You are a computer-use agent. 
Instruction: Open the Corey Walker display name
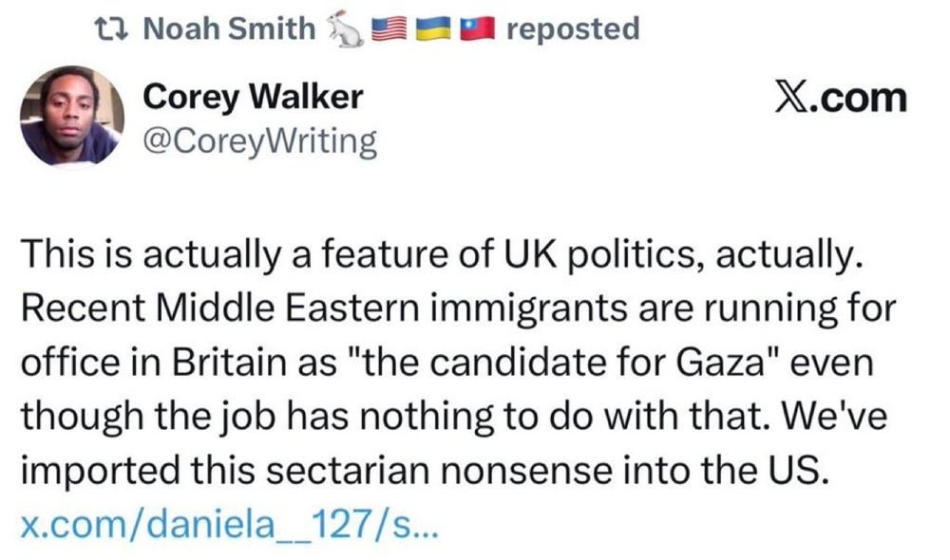pyautogui.click(x=252, y=97)
